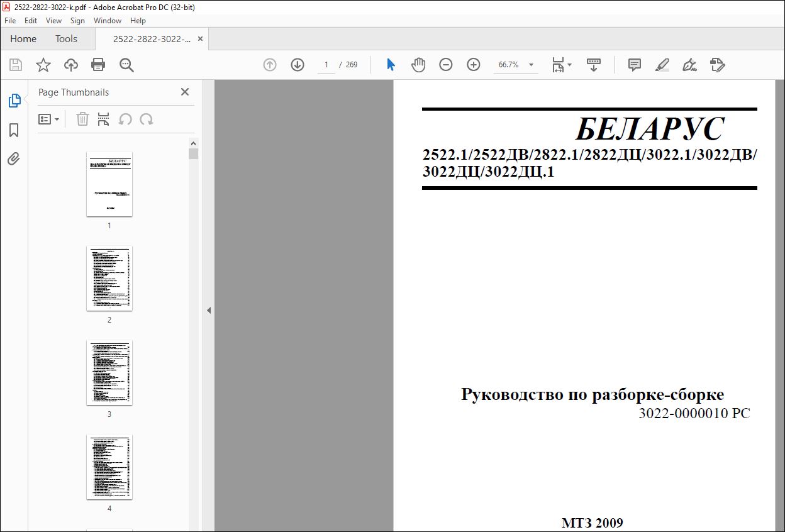Open Page Thumbnails side panel icon
Screen dimensions: 785x532
(14, 101)
